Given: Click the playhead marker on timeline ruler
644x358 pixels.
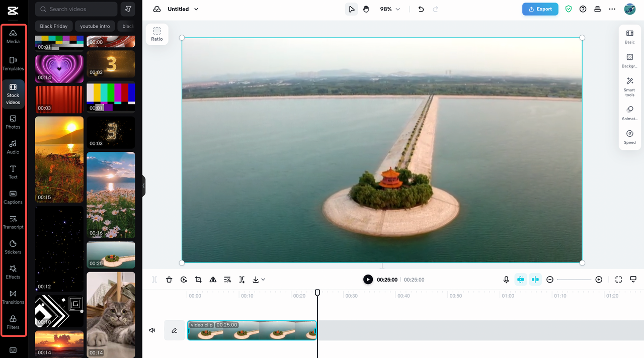Looking at the screenshot, I should tap(317, 293).
